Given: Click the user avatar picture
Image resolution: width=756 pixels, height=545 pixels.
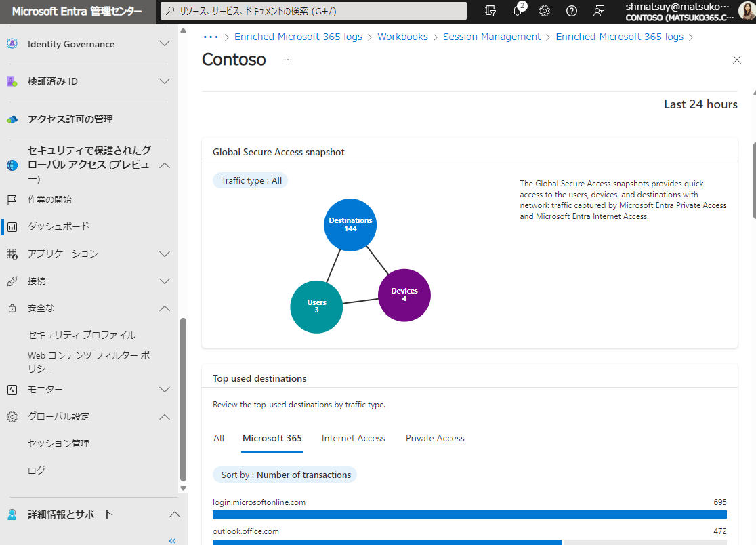Looking at the screenshot, I should pos(747,11).
